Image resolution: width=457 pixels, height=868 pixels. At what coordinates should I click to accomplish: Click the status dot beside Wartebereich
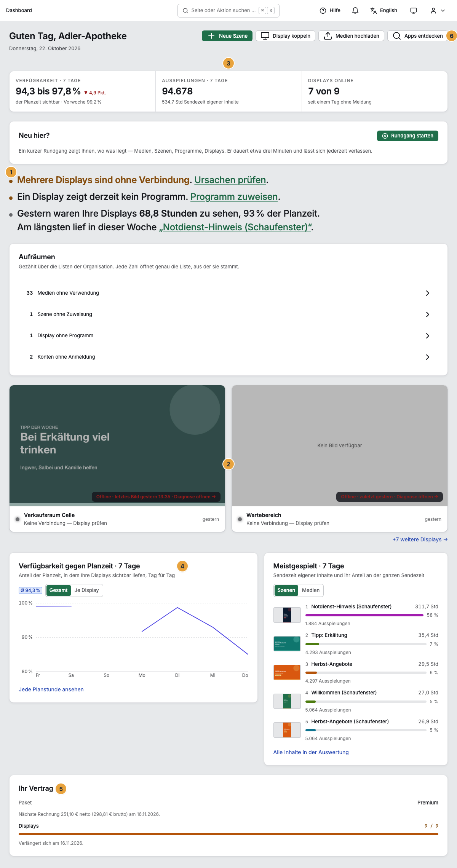tap(240, 519)
